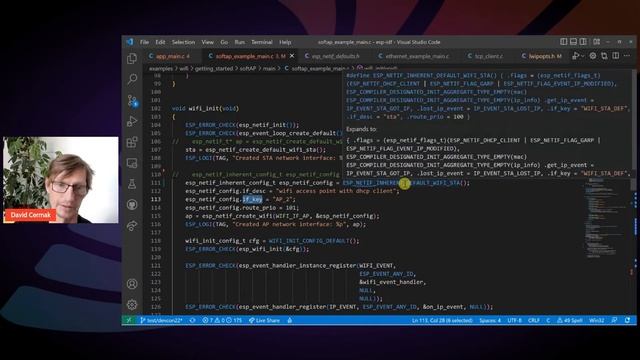Open the View menu
Screen dimensions: 640x360
tap(207, 42)
